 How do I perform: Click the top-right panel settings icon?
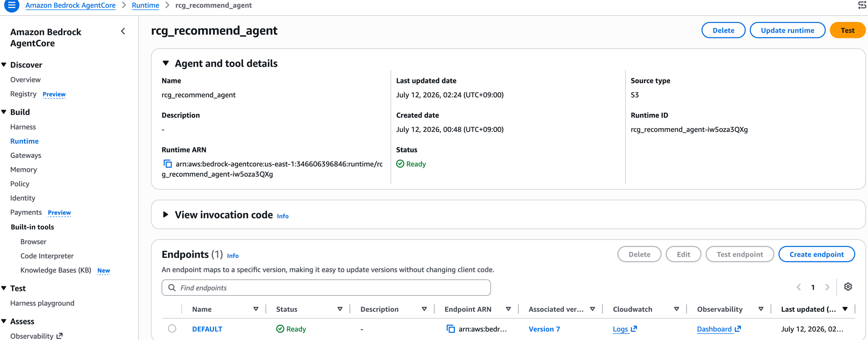(862, 5)
